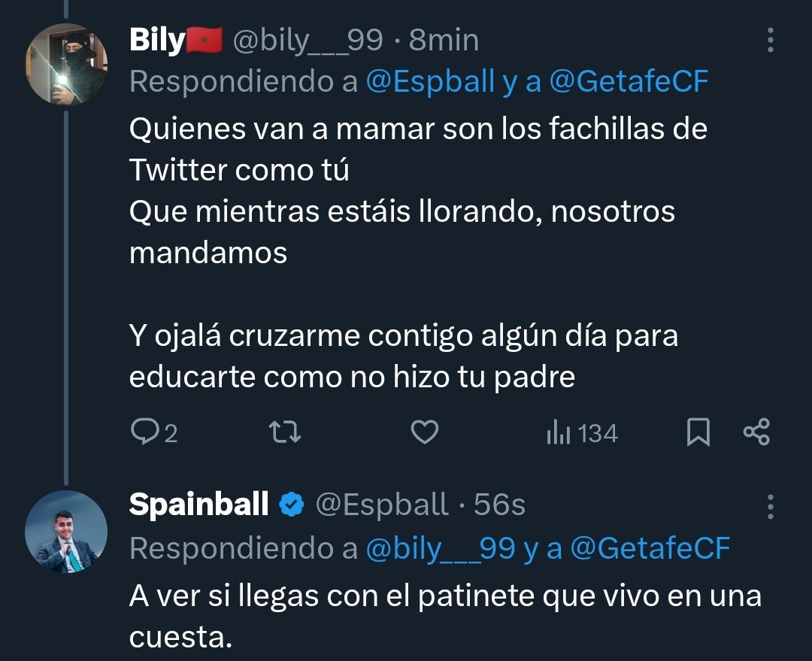This screenshot has height=661, width=812.
Task: Open Spainball's profile picture
Action: tap(67, 532)
